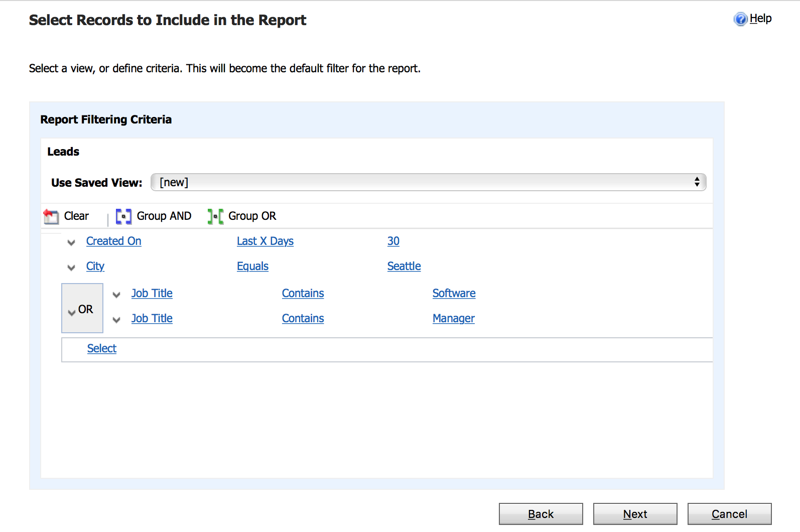Edit the Seattle value
The image size is (800, 532).
point(404,266)
